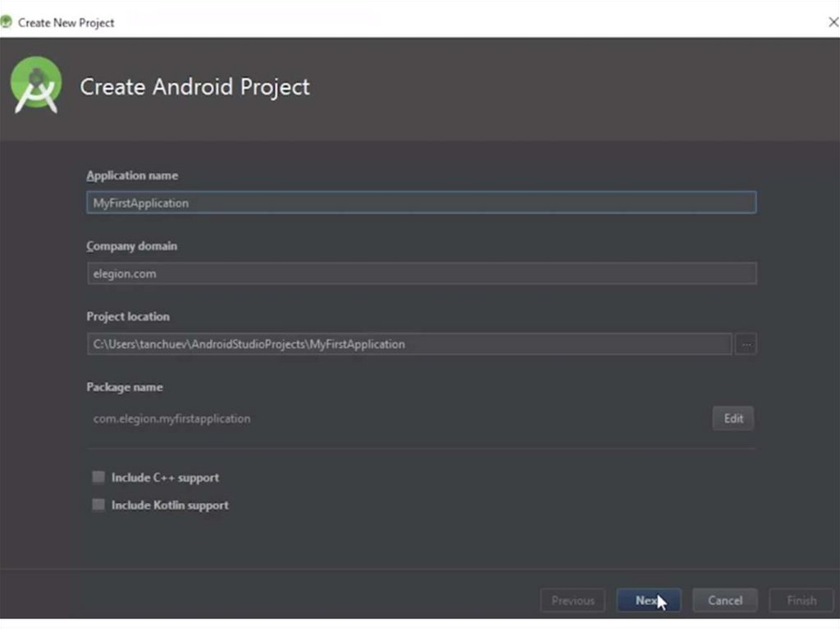Click the Android Studio logo in header
Viewport: 840px width, 629px height.
(36, 87)
